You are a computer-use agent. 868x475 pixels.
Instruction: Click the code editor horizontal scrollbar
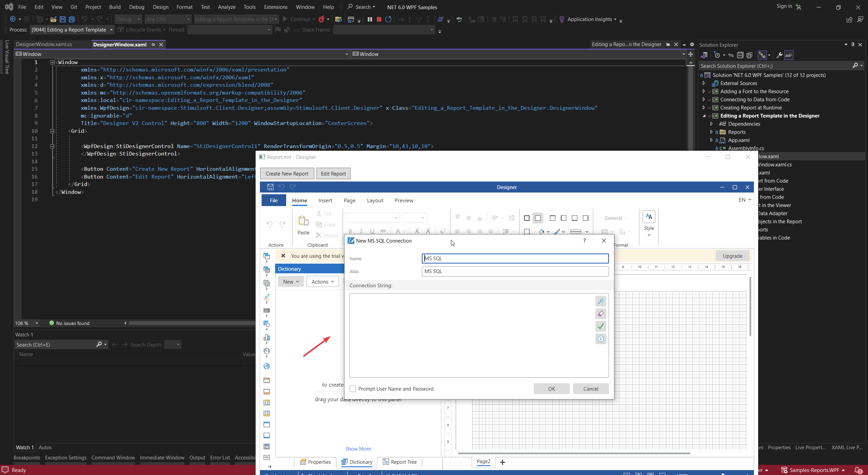pos(192,323)
